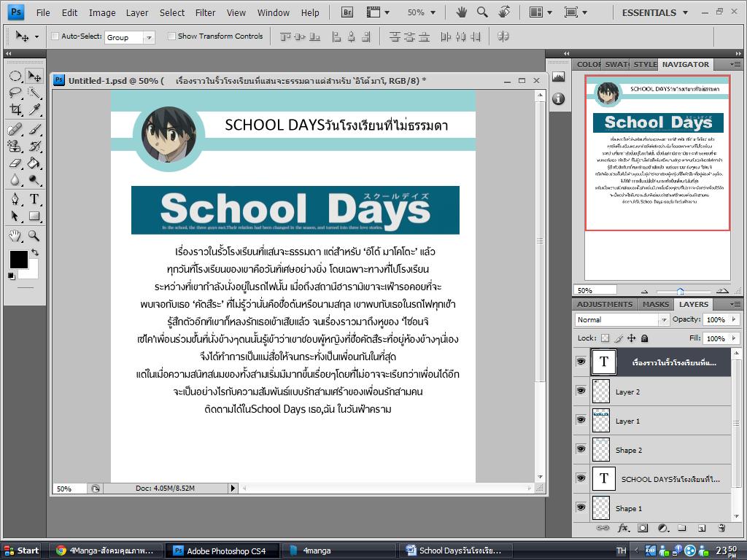Select the Paint Bucket tool

[x=34, y=163]
